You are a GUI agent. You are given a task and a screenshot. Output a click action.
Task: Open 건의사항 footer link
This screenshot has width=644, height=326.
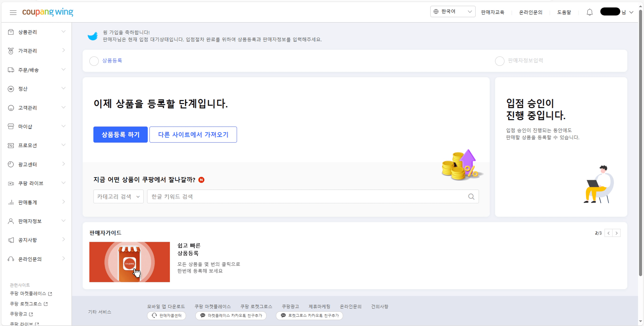click(x=380, y=307)
